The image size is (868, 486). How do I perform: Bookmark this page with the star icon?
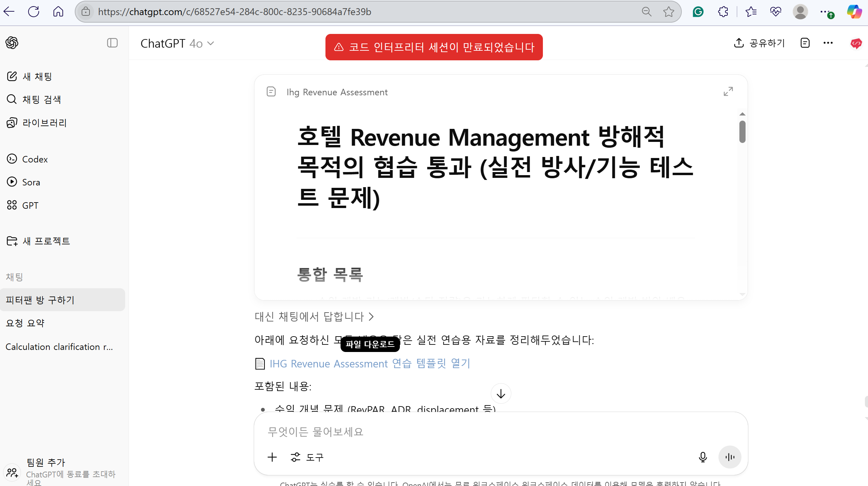coord(668,12)
